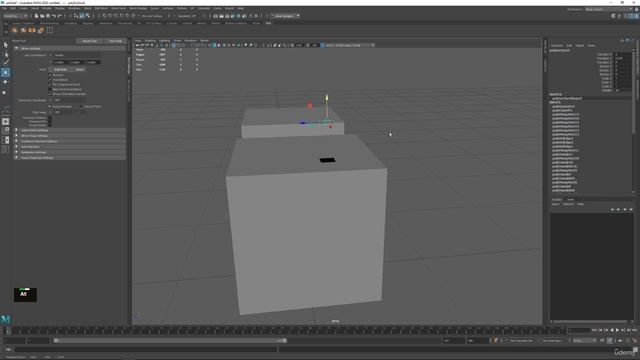640x360 pixels.
Task: Click the first shelf icon
Action: click(14, 30)
